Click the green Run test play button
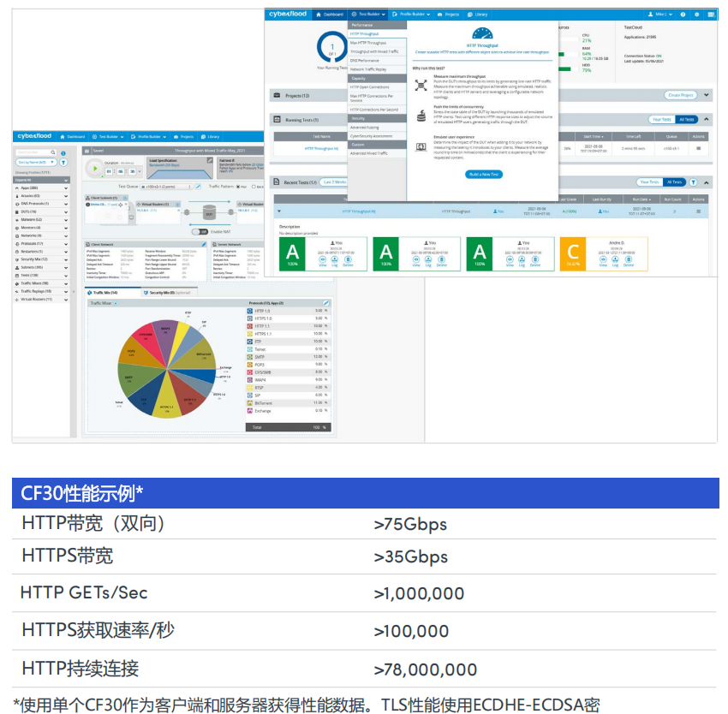This screenshot has height=714, width=728. [96, 170]
